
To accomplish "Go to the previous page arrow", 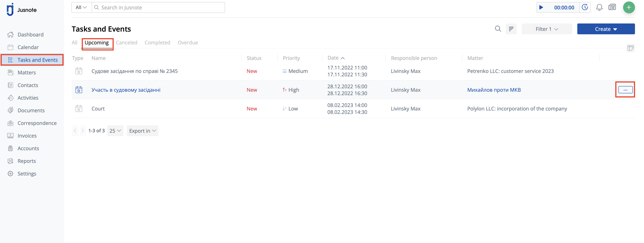I will (x=75, y=131).
